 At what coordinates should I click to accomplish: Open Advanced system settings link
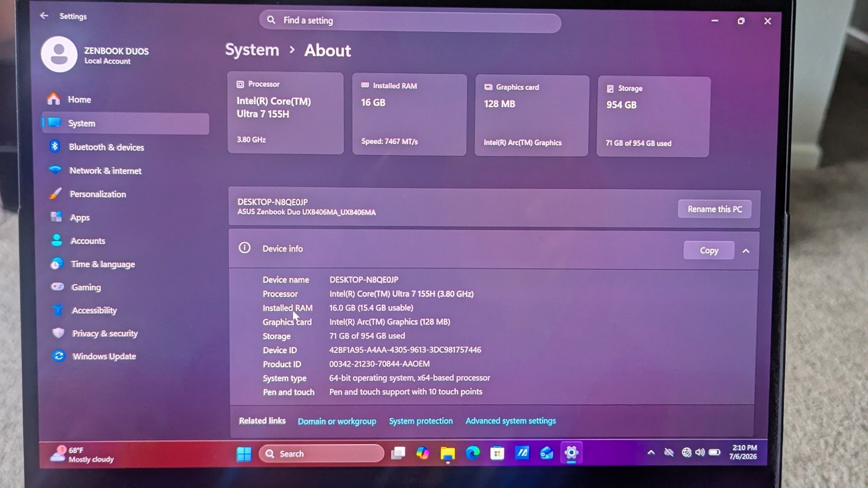pos(510,421)
